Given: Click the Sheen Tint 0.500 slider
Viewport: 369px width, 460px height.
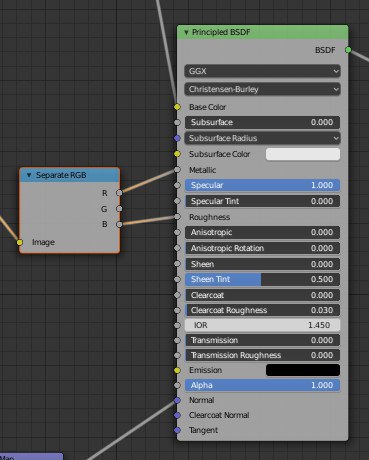Looking at the screenshot, I should click(x=262, y=279).
